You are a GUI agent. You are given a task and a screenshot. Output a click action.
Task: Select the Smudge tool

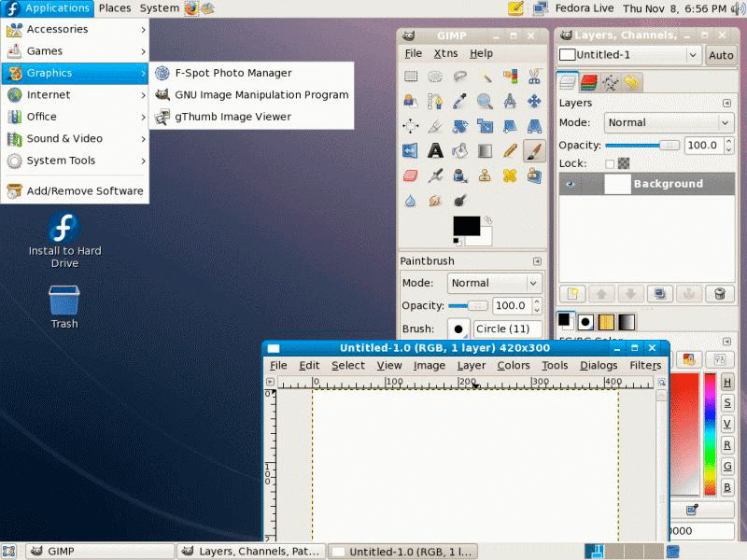[435, 201]
